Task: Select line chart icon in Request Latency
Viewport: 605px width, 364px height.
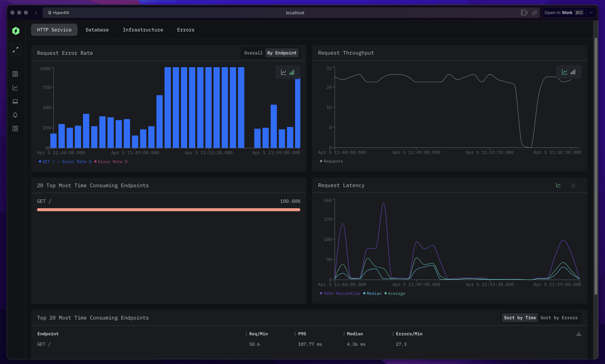Action: coord(559,185)
